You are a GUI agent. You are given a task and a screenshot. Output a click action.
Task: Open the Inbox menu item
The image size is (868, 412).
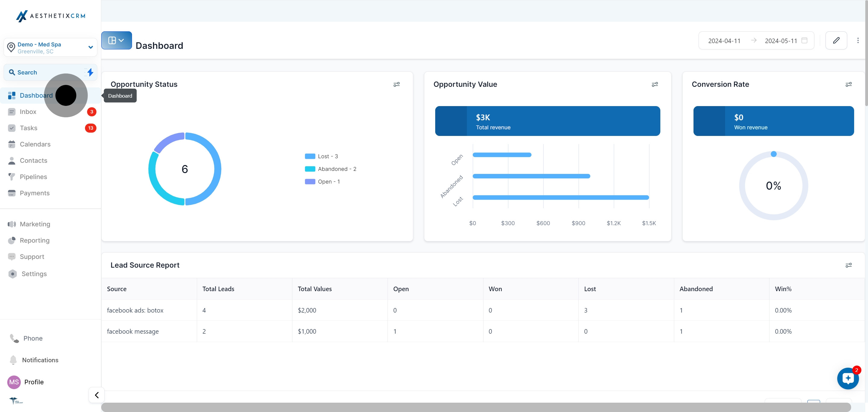(x=28, y=112)
